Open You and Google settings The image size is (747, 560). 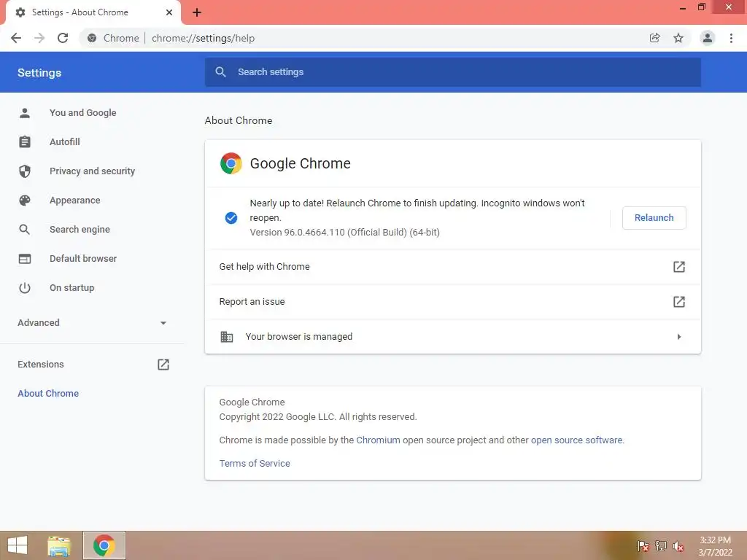[x=83, y=113]
